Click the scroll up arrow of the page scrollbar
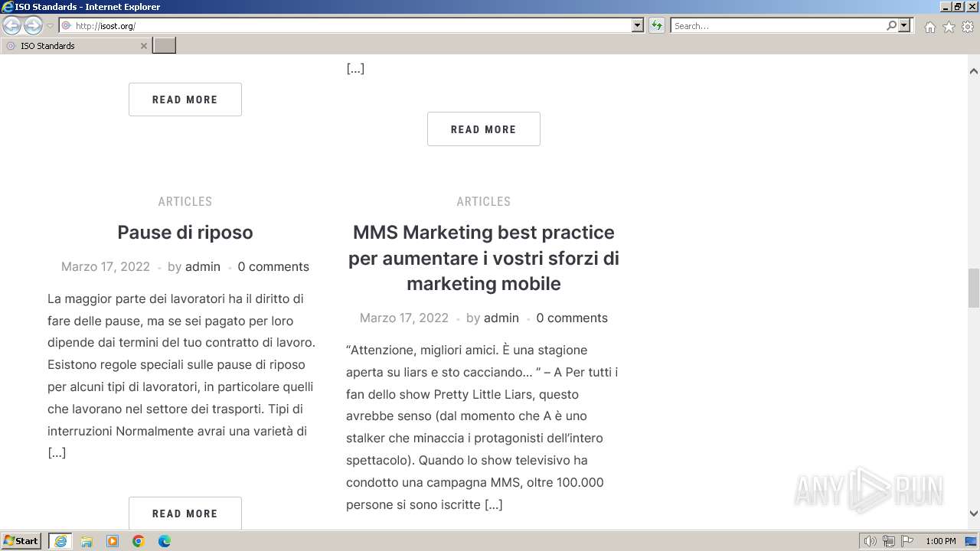980x551 pixels. [974, 71]
